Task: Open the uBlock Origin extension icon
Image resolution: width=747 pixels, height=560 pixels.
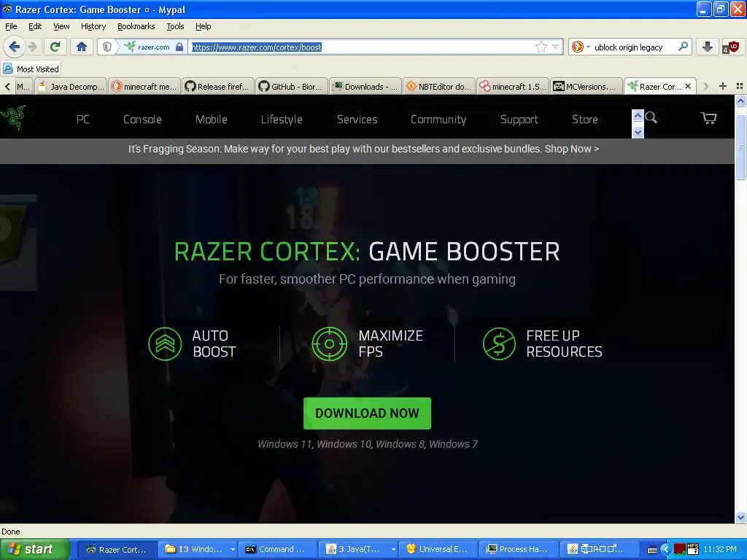Action: [x=731, y=47]
